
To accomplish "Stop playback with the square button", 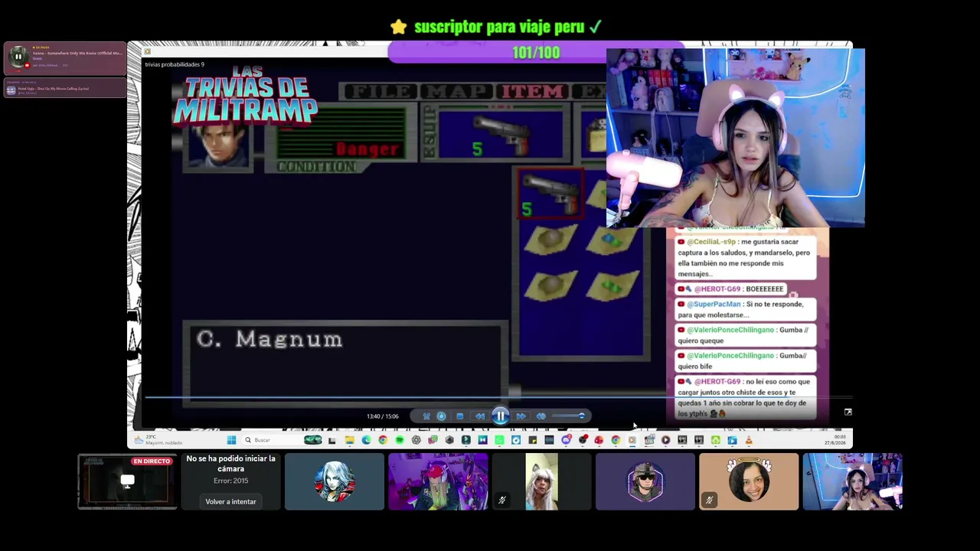I will (x=459, y=416).
